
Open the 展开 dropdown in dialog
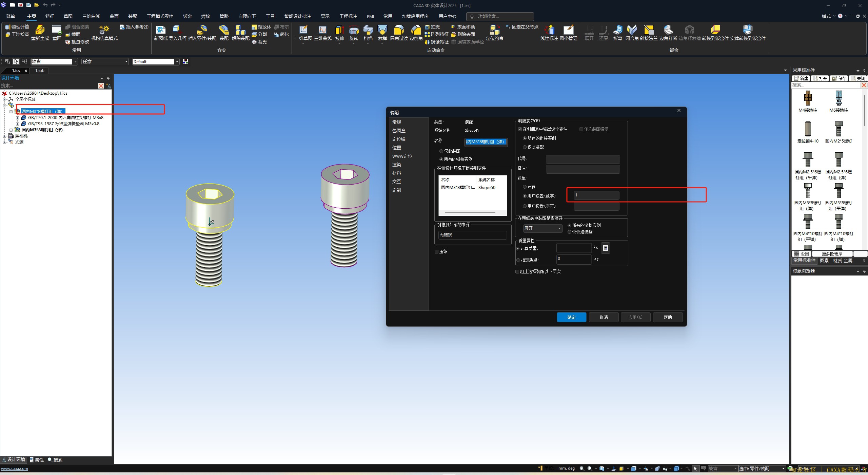542,228
